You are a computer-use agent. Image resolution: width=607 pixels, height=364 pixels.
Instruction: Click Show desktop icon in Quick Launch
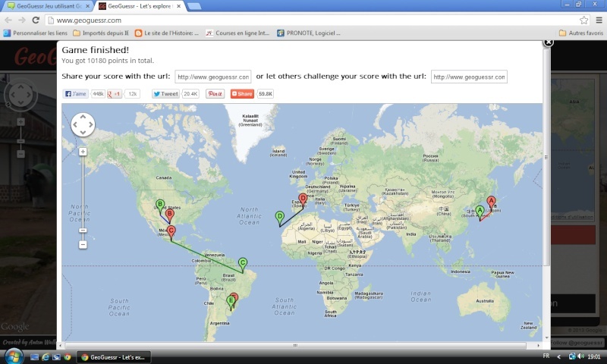[x=34, y=357]
